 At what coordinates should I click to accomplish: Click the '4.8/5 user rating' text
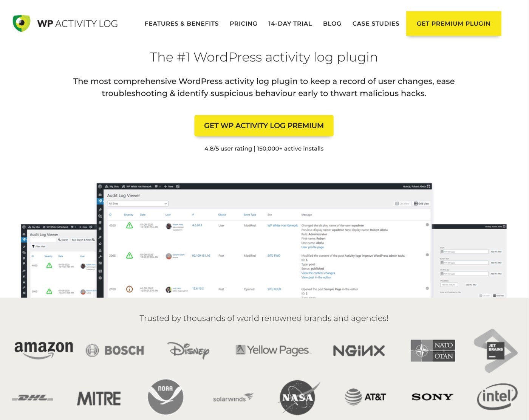pos(228,149)
